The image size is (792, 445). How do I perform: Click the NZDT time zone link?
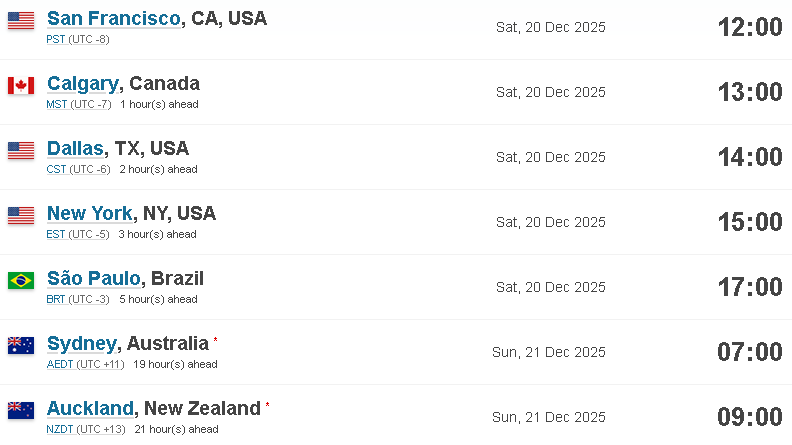[x=60, y=429]
